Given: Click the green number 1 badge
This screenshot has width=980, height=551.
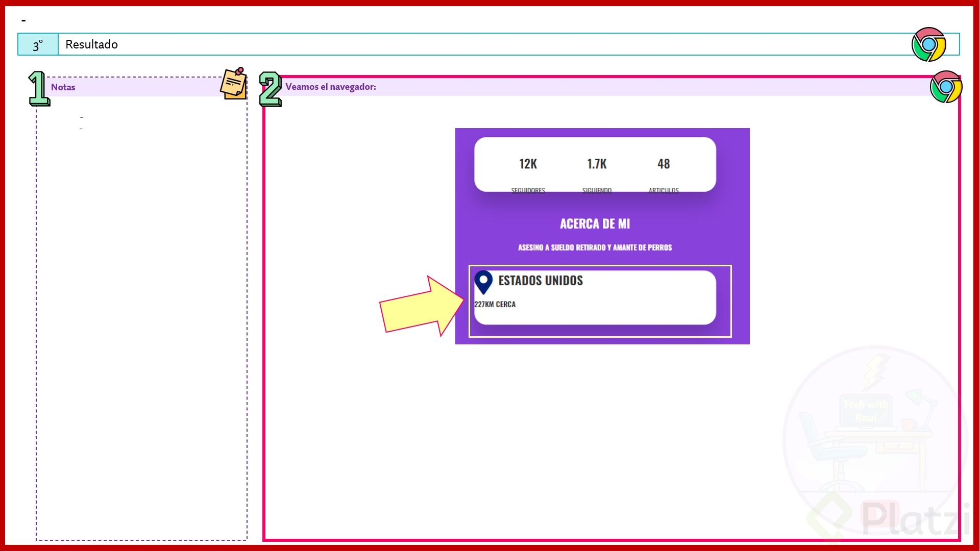Looking at the screenshot, I should (x=39, y=89).
